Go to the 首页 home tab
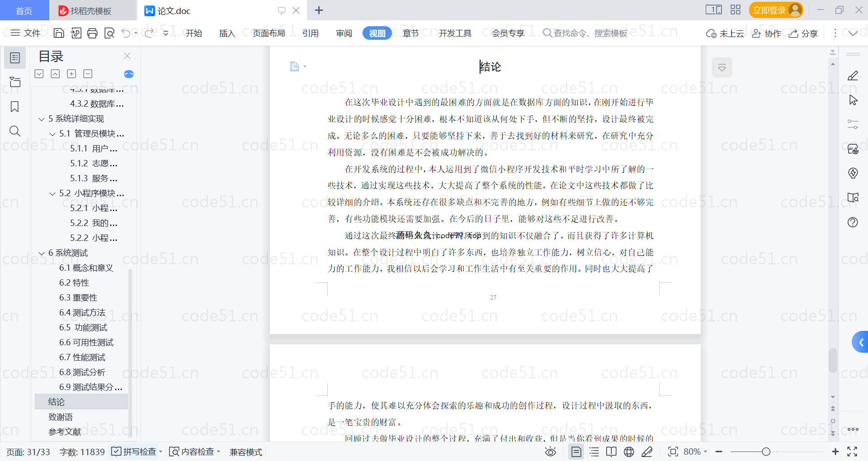This screenshot has width=868, height=461. pyautogui.click(x=24, y=10)
